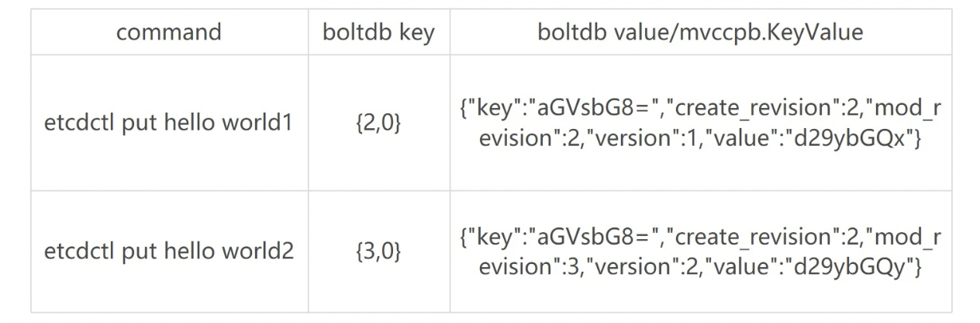
Task: Click the value "d29ybGQx" in the JSON
Action: click(x=851, y=138)
